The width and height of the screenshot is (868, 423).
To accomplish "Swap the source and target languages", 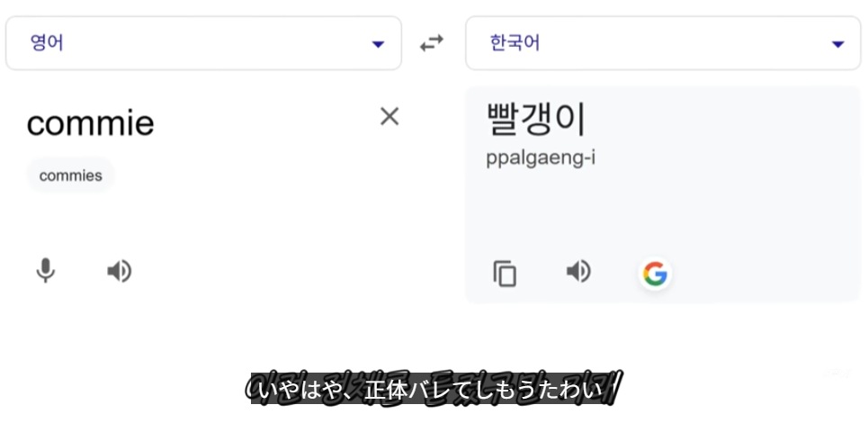I will (x=433, y=43).
